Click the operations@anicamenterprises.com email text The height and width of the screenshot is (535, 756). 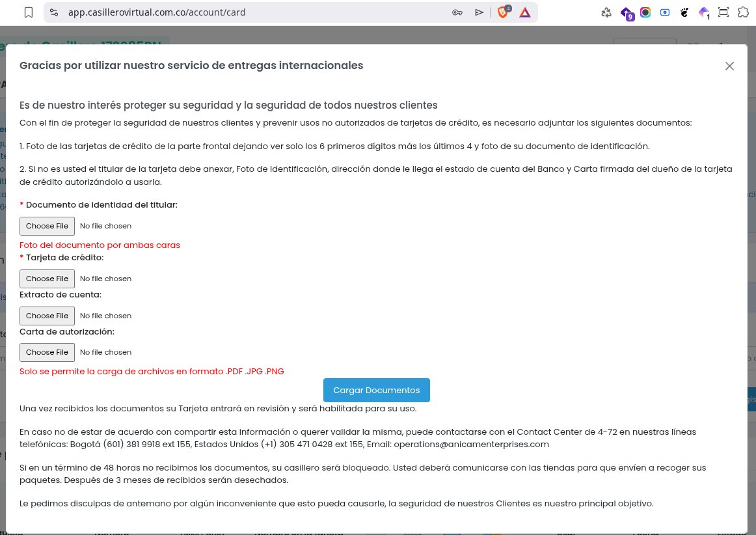471,445
